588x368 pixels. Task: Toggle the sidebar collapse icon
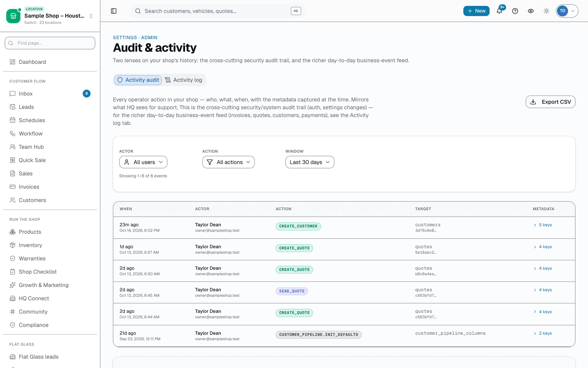(114, 11)
